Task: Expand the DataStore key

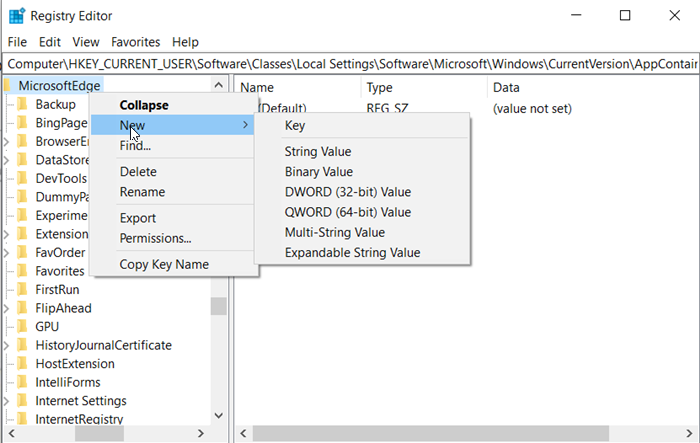Action: point(7,160)
